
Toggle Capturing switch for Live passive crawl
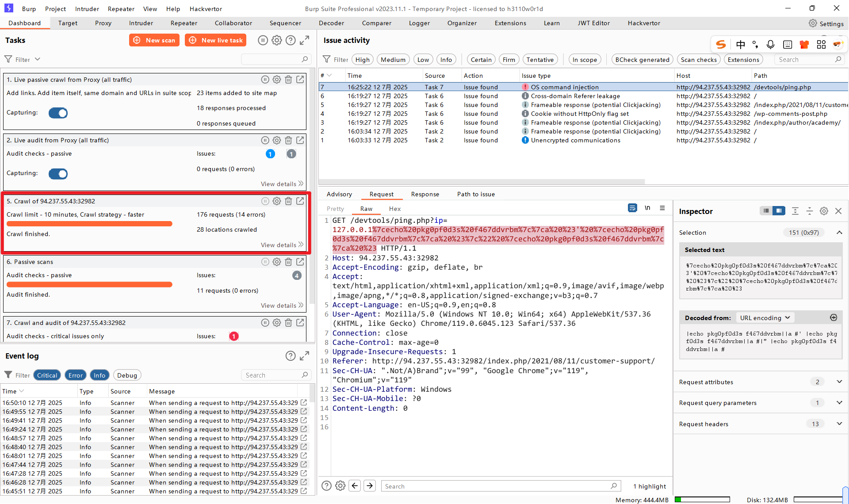[x=58, y=113]
